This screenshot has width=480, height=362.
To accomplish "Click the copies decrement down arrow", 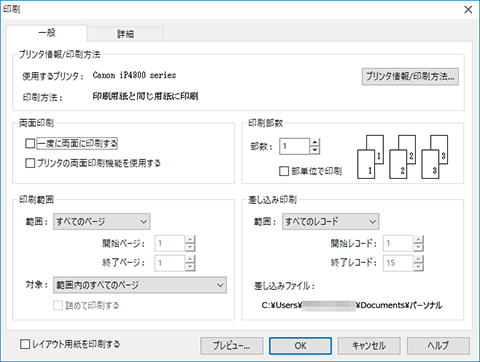I will pyautogui.click(x=315, y=150).
